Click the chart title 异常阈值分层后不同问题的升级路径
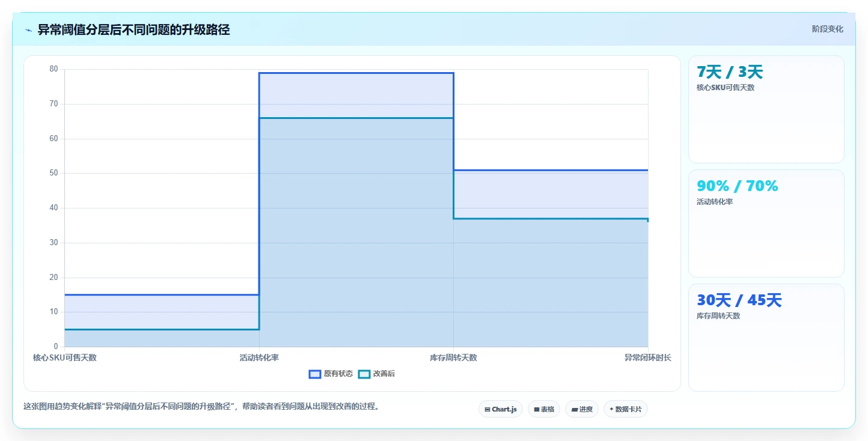Screen dimensions: 868x441 (134, 29)
